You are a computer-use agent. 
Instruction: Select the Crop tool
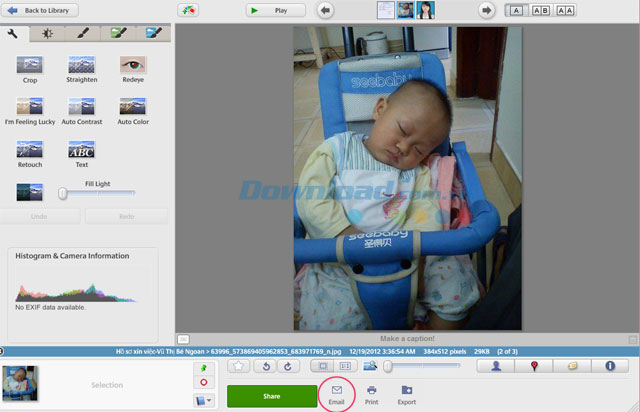pyautogui.click(x=30, y=69)
